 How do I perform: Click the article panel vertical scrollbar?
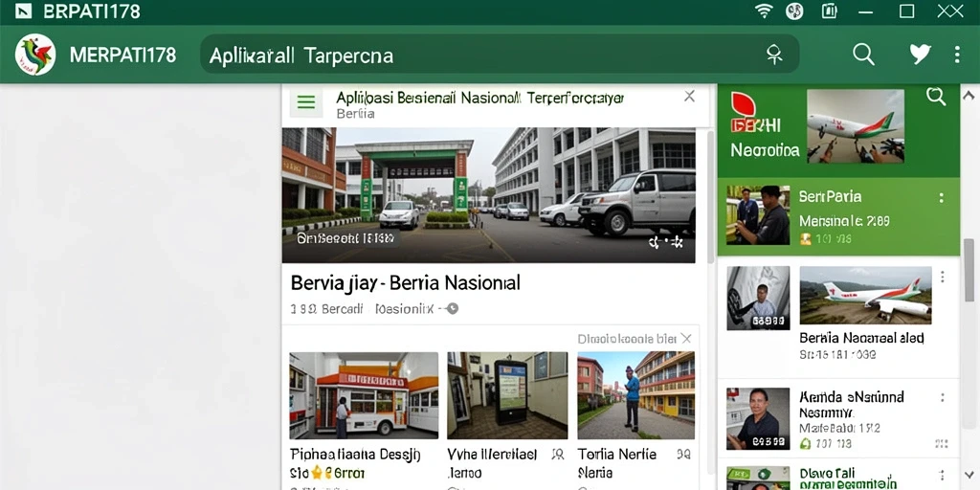pyautogui.click(x=711, y=195)
